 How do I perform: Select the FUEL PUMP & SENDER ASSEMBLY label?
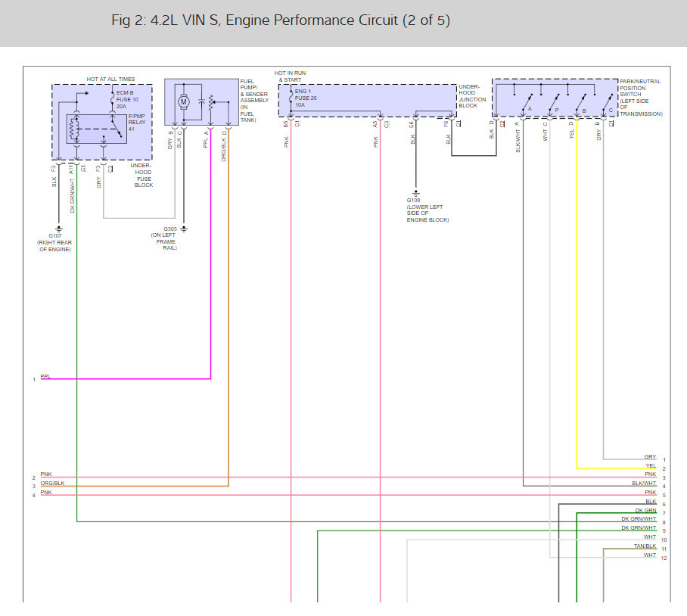(x=254, y=101)
